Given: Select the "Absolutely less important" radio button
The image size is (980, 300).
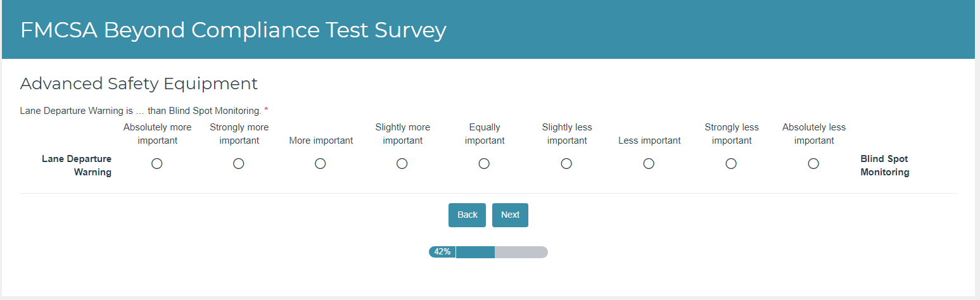Looking at the screenshot, I should (813, 164).
